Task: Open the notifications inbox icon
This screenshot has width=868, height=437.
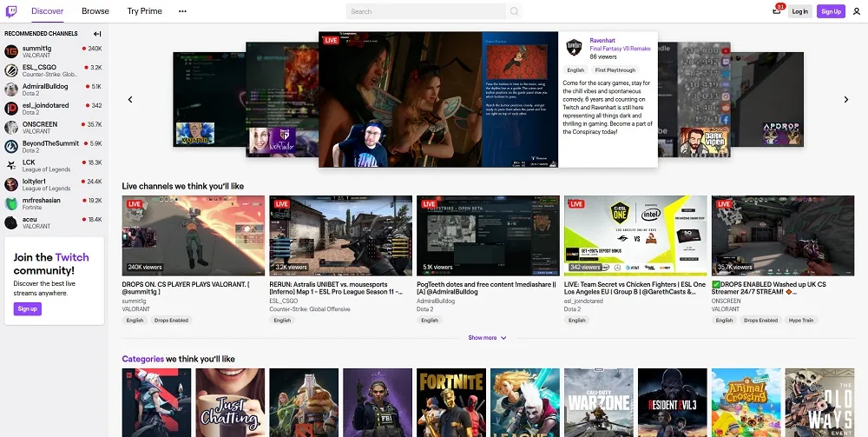Action: pos(777,11)
